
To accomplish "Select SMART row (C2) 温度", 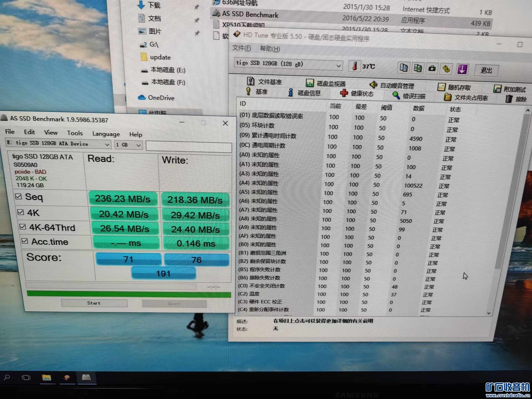I will pos(335,294).
